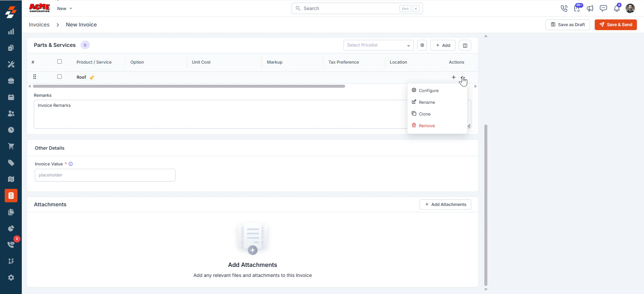Open the clipboard tasks sidebar icon
Image resolution: width=644 pixels, height=294 pixels.
tap(11, 48)
